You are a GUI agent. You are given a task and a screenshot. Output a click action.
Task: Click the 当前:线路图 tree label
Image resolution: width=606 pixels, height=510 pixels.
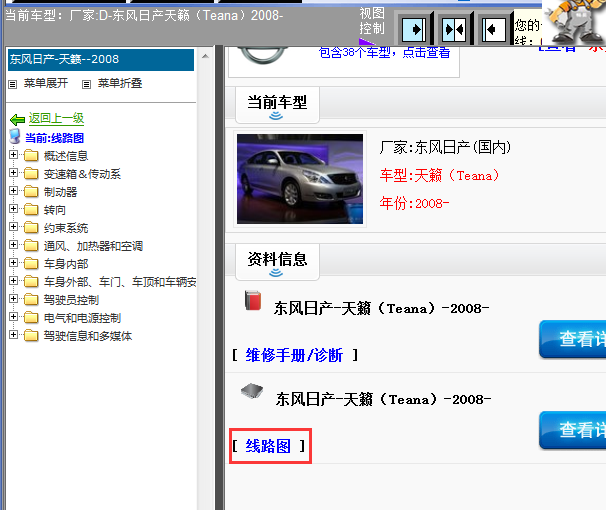pos(54,138)
